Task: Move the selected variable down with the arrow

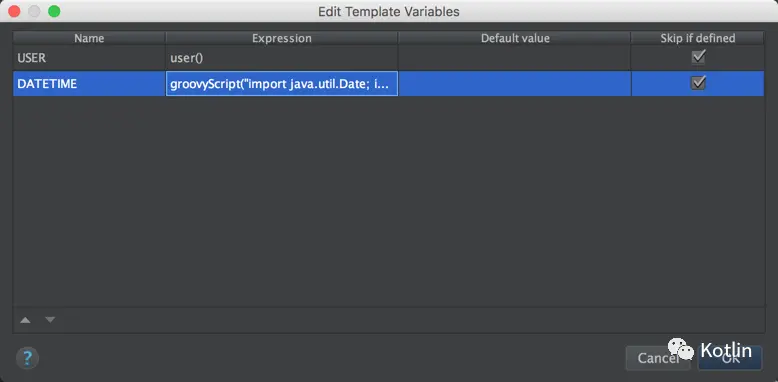Action: coord(50,320)
